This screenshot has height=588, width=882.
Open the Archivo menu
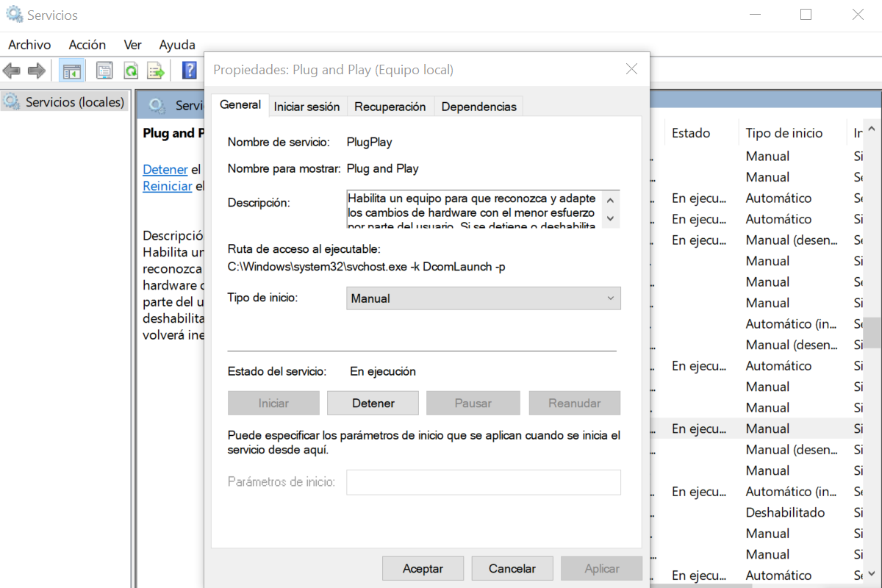pos(29,45)
